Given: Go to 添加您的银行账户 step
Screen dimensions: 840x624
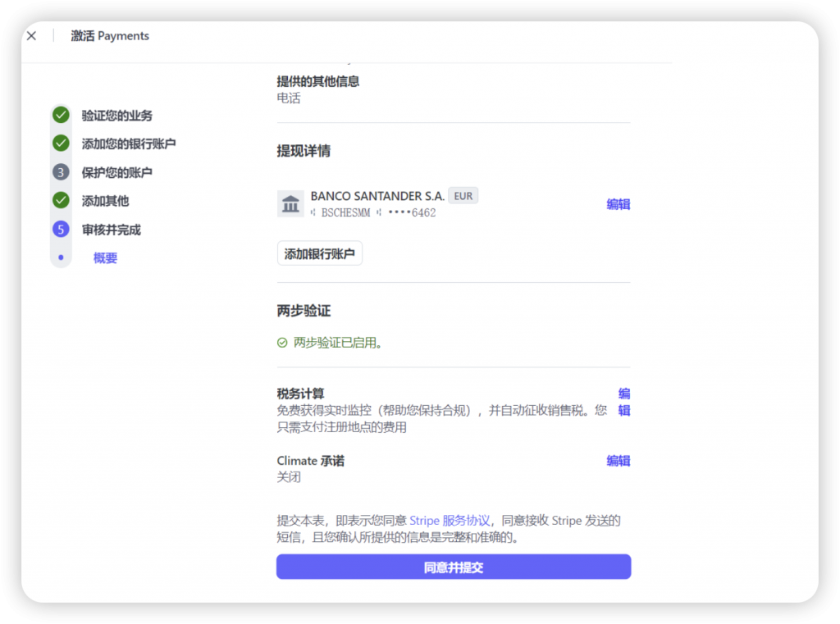Looking at the screenshot, I should (129, 143).
